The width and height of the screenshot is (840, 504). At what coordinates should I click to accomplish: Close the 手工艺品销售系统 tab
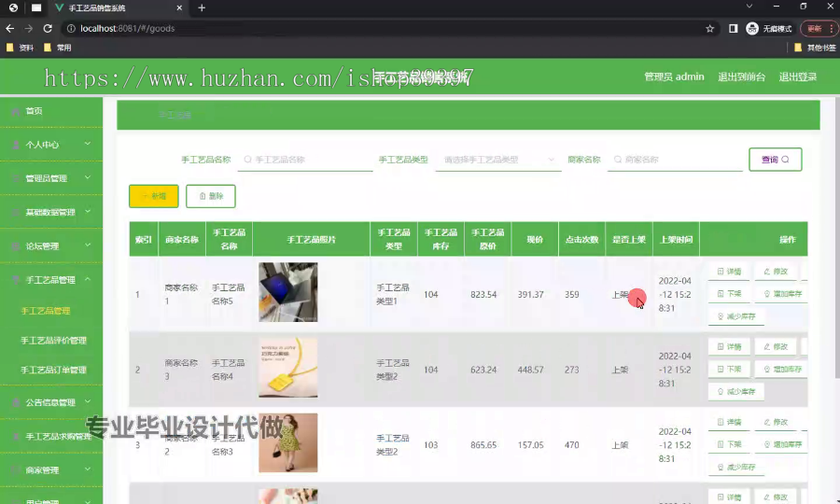[179, 7]
